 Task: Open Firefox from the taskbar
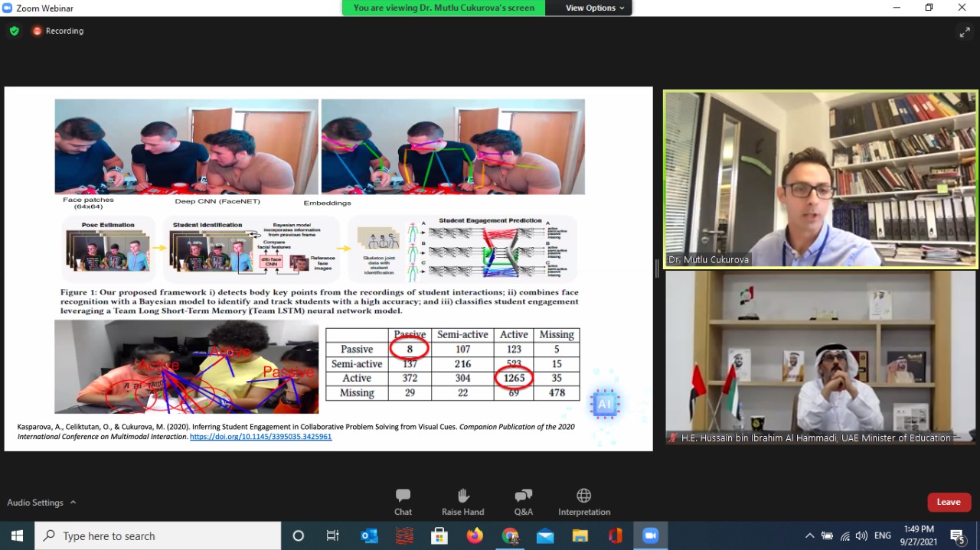(x=475, y=536)
